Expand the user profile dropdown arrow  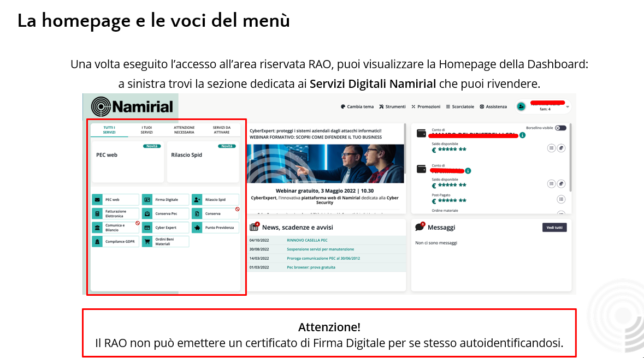pos(568,107)
